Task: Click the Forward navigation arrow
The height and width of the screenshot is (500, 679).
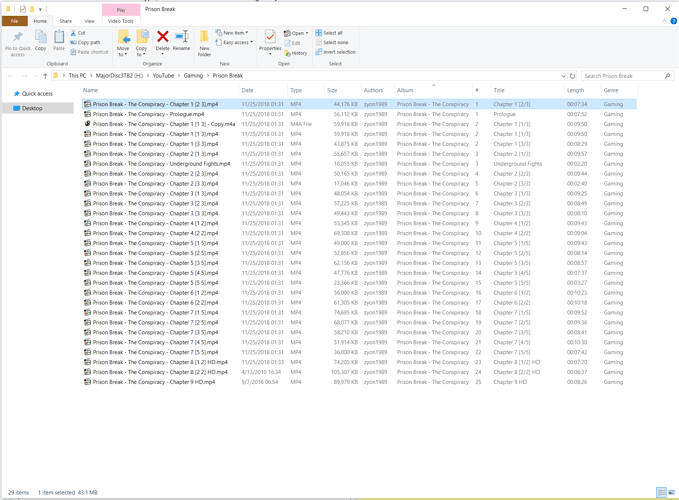Action: click(x=25, y=76)
